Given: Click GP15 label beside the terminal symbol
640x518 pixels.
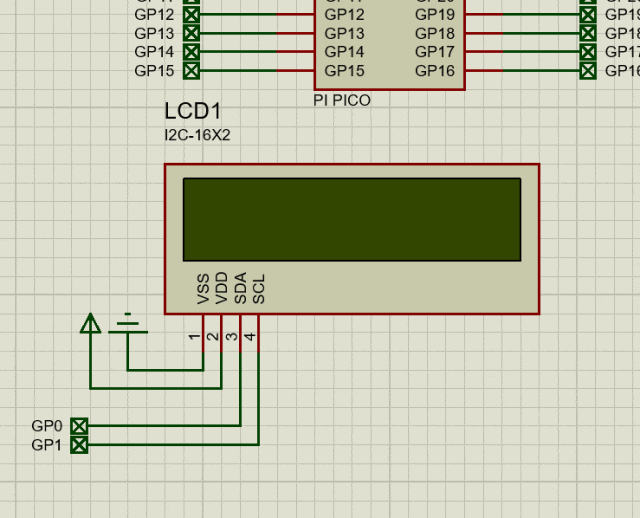Looking at the screenshot, I should click(154, 71).
